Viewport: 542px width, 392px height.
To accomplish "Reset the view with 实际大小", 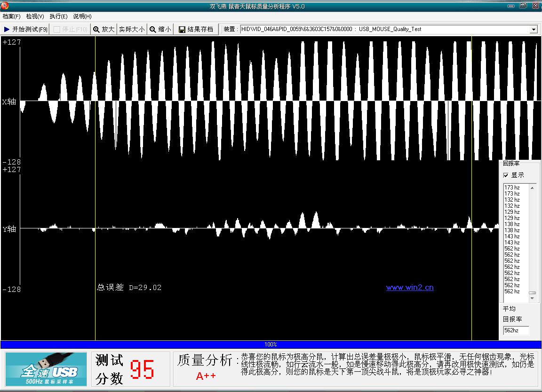I will (132, 29).
